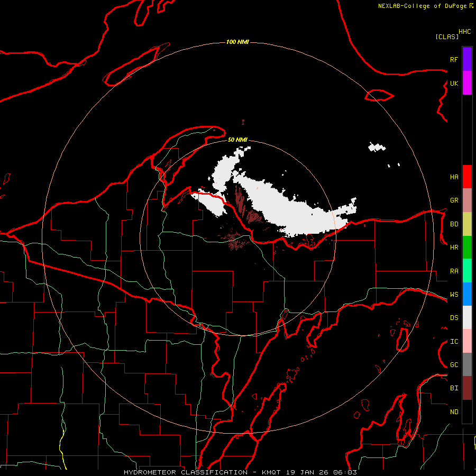Click the ND black legend swatch
Screen dimensions: 476x476
point(467,411)
